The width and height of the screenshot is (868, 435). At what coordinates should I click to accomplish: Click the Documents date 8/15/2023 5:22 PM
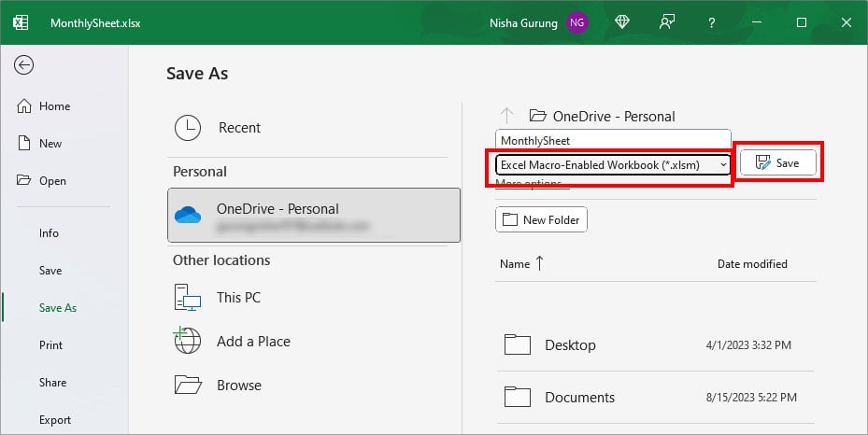pyautogui.click(x=751, y=398)
